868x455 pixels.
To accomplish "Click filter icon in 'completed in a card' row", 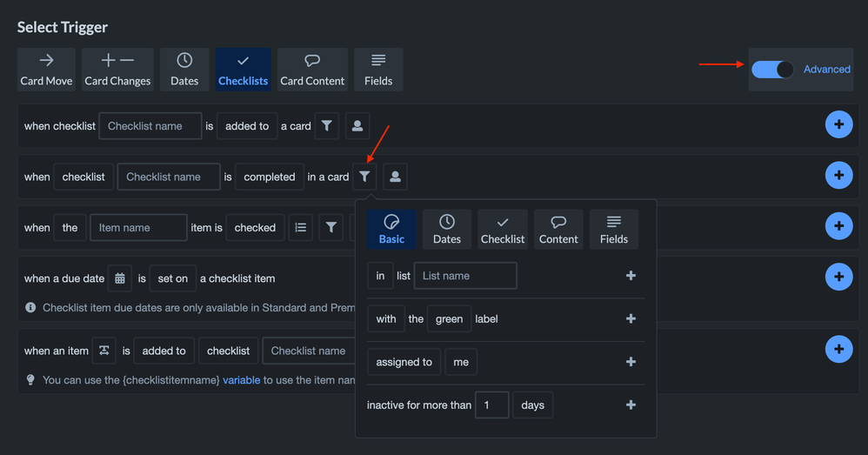I will pyautogui.click(x=364, y=177).
